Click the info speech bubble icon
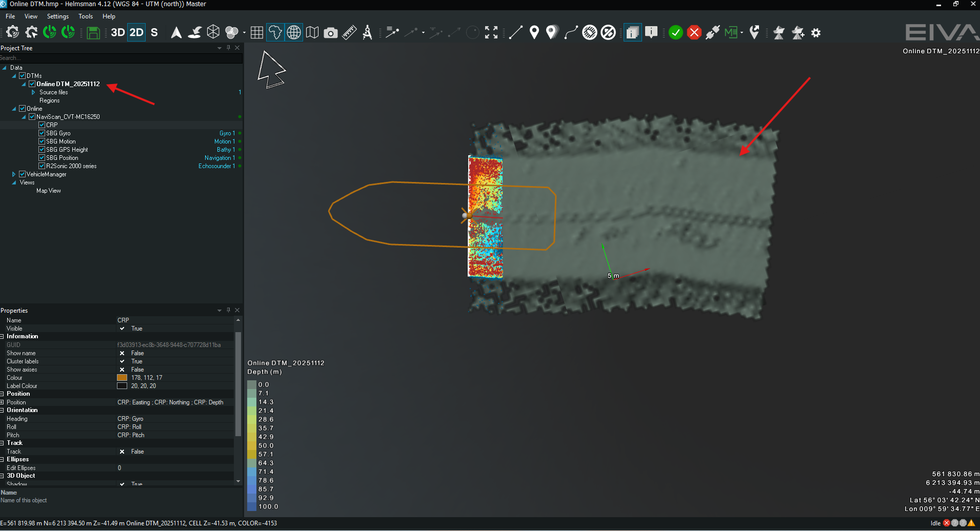 [x=651, y=33]
